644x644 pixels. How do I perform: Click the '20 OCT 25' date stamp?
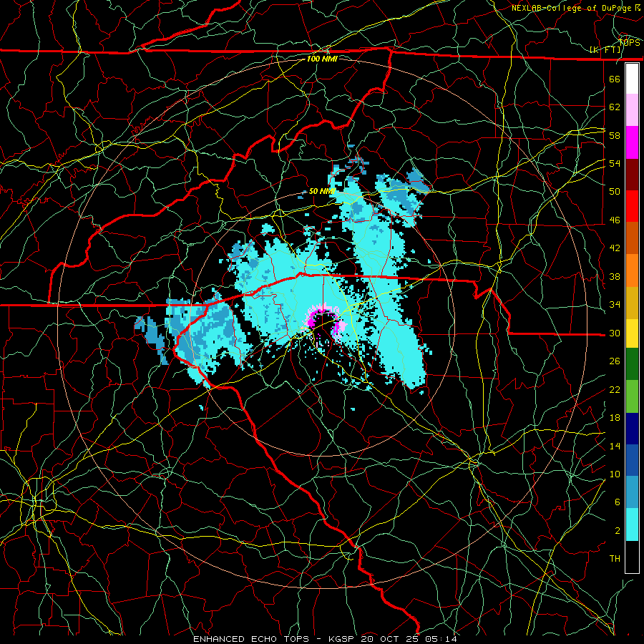pos(391,639)
